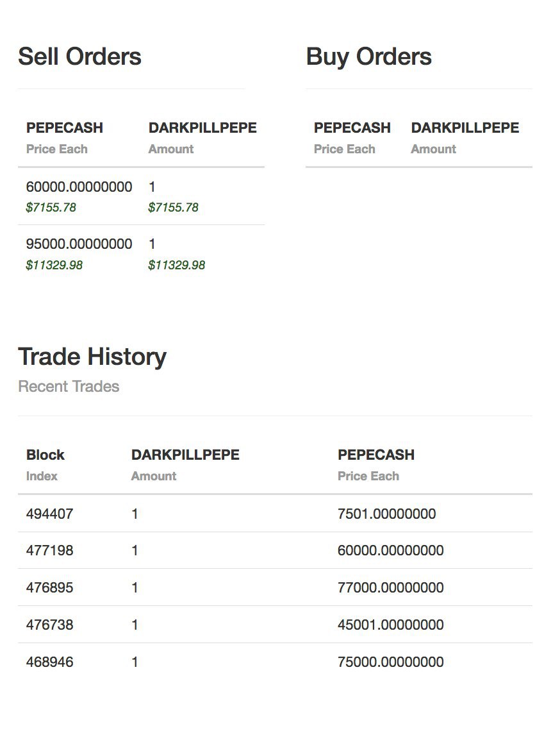Select trade row for block 476738
This screenshot has width=560, height=740.
pyautogui.click(x=276, y=625)
